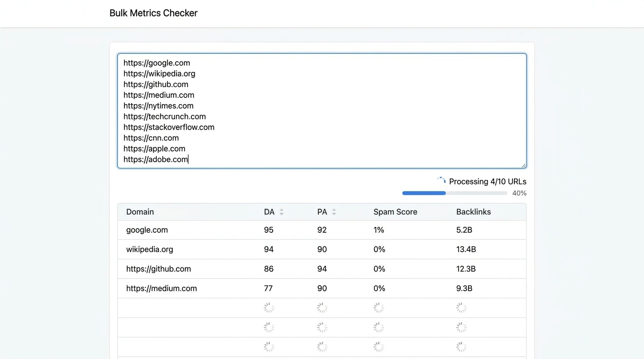Screen dimensions: 644x359
Task: Select the google.com domain cell
Action: click(x=147, y=230)
